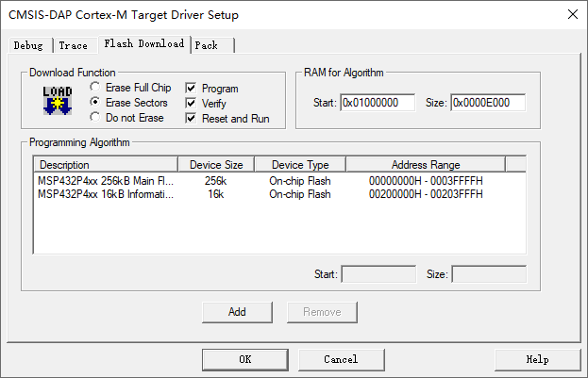Toggle the Program checkbox
Viewport: 588px width, 378px height.
(191, 88)
